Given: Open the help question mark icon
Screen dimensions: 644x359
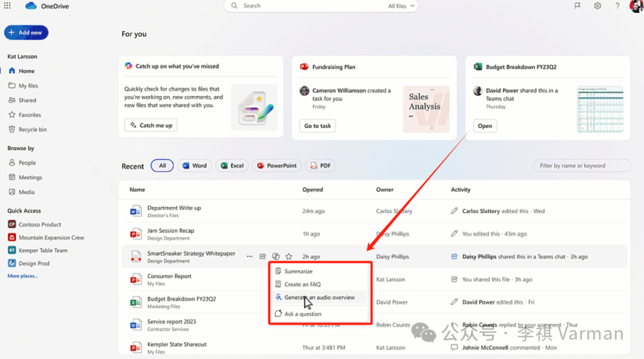Looking at the screenshot, I should (617, 6).
